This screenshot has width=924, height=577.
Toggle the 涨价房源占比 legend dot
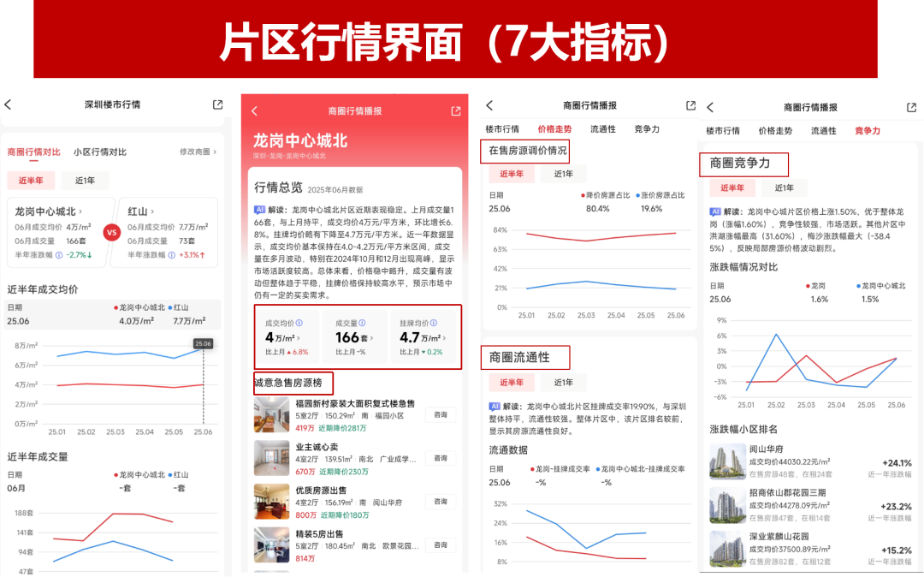[637, 195]
